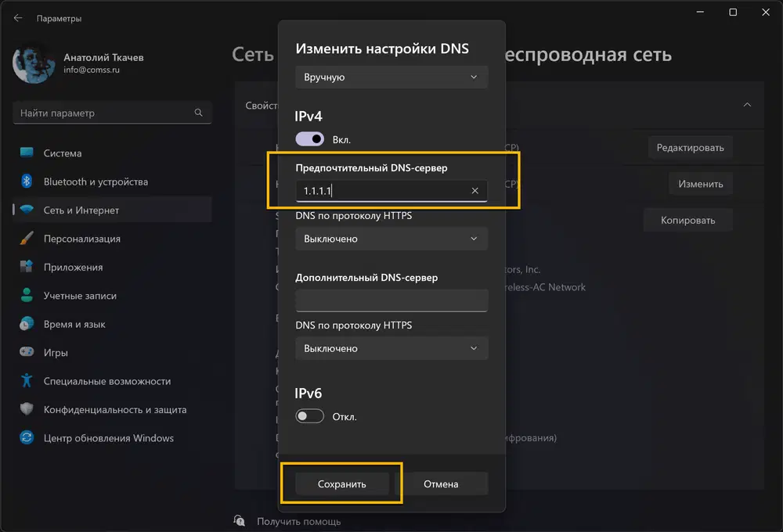The image size is (783, 532).
Task: Click the Save button
Action: coord(342,483)
